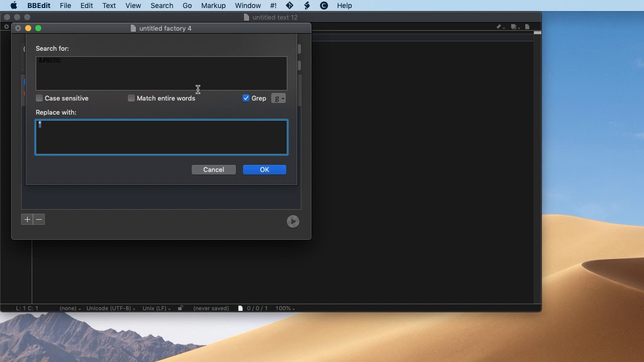Image resolution: width=644 pixels, height=362 pixels.
Task: Open the Clippings C icon menu
Action: [x=324, y=6]
